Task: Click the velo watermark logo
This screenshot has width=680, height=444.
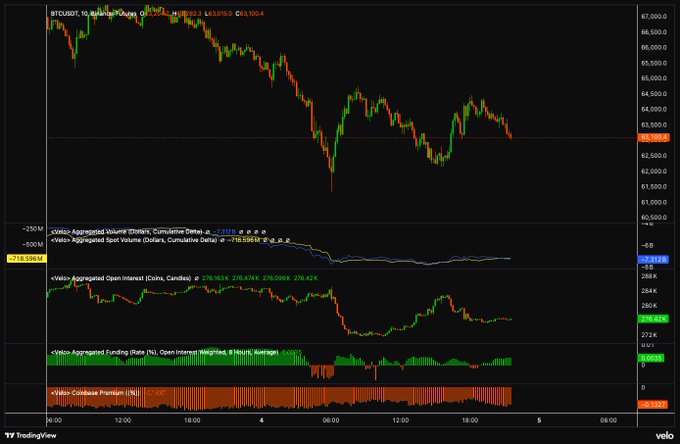Action: pos(664,435)
